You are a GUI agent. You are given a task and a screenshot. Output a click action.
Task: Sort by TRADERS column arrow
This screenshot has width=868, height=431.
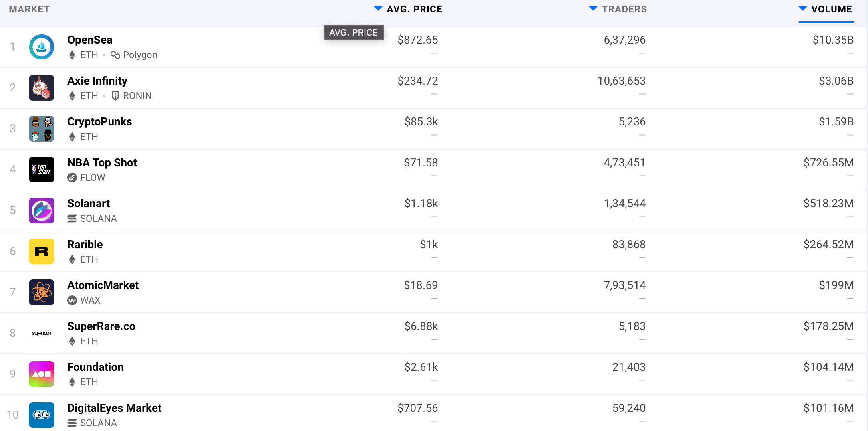(x=593, y=8)
